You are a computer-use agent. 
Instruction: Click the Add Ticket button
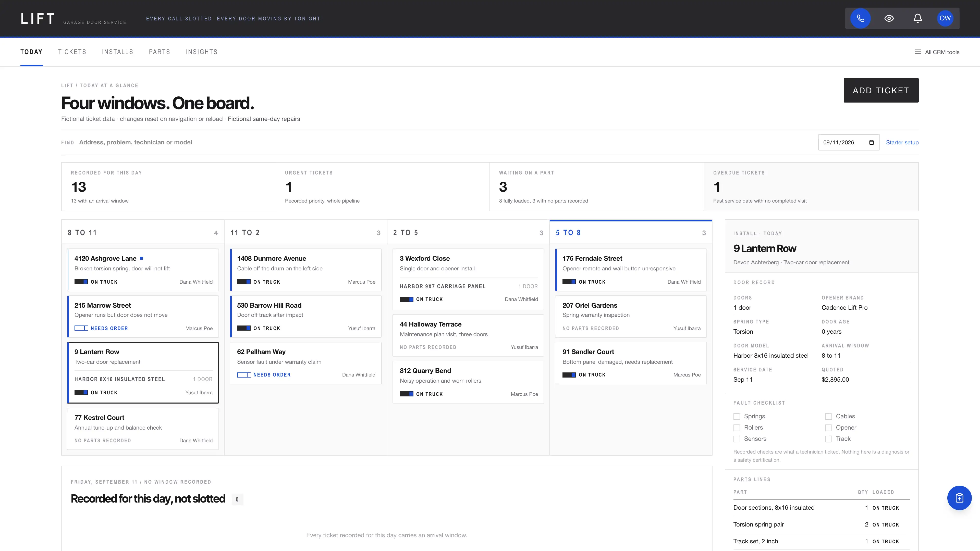coord(881,90)
